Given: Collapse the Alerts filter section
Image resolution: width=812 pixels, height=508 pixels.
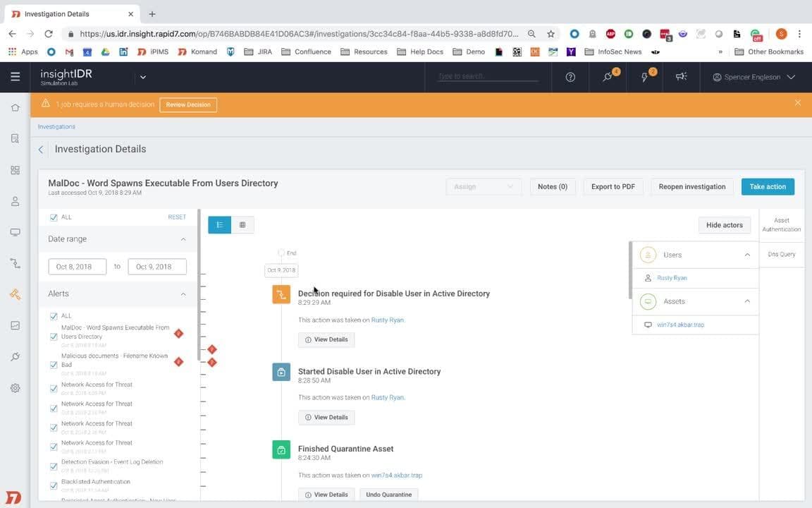Looking at the screenshot, I should point(183,294).
